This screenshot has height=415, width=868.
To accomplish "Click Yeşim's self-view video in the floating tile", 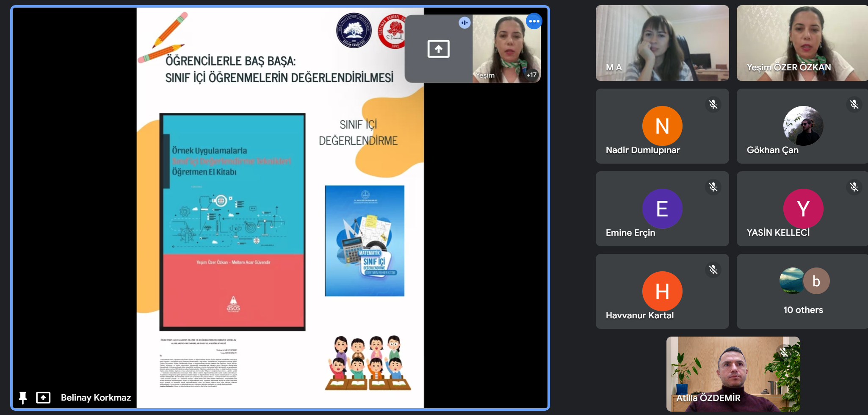I will tap(506, 47).
